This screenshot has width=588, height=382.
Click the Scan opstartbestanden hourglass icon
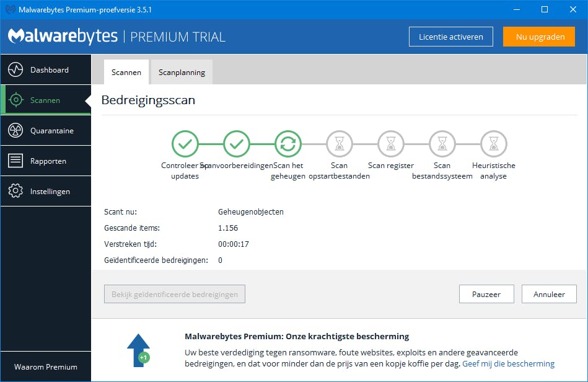coord(340,144)
